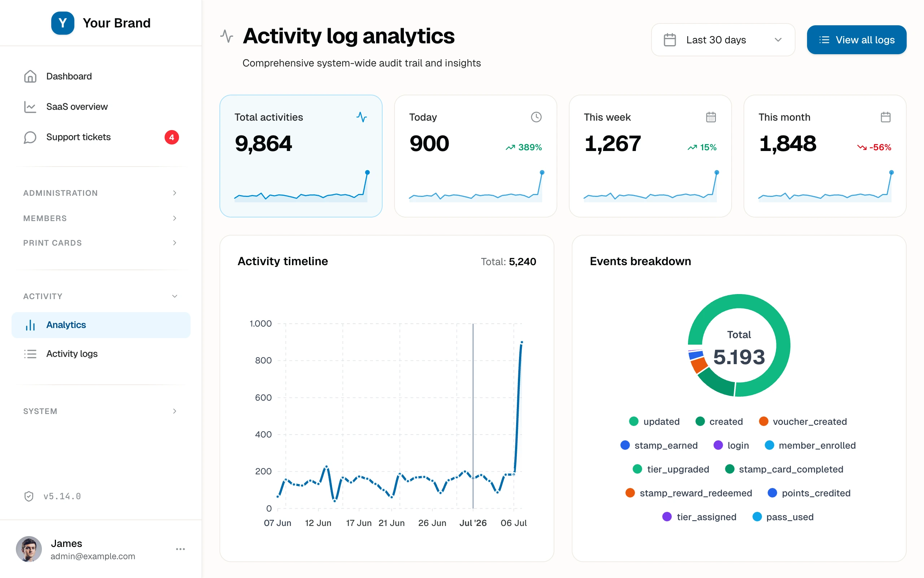Toggle the tier_assigned legend item

point(699,517)
